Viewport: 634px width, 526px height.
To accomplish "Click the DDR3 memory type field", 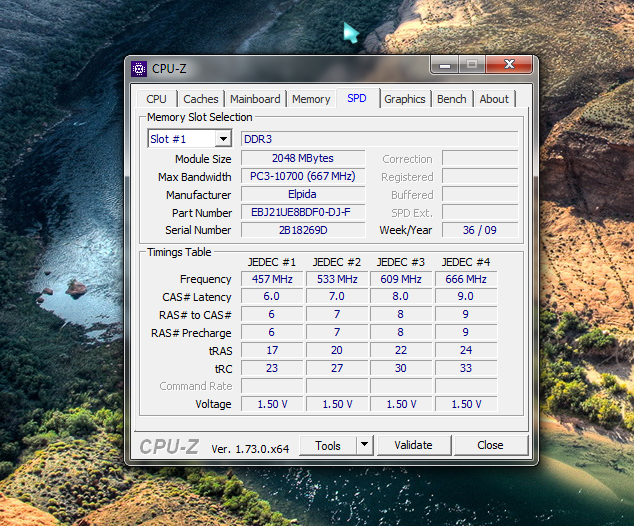I will click(x=379, y=139).
